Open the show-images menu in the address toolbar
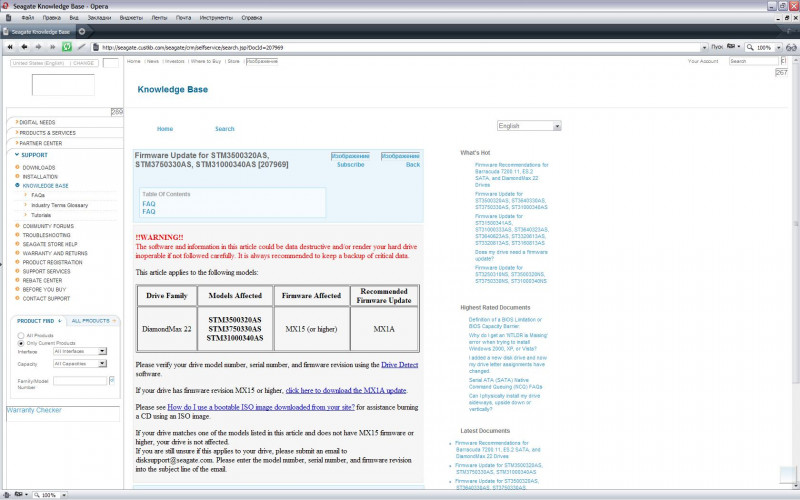 (x=733, y=47)
